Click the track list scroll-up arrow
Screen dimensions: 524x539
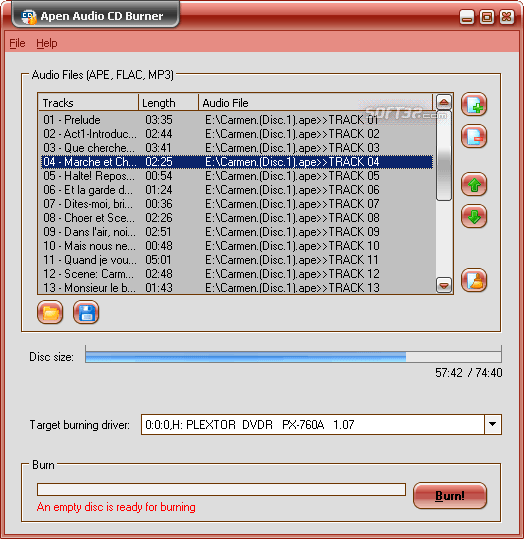(x=444, y=102)
